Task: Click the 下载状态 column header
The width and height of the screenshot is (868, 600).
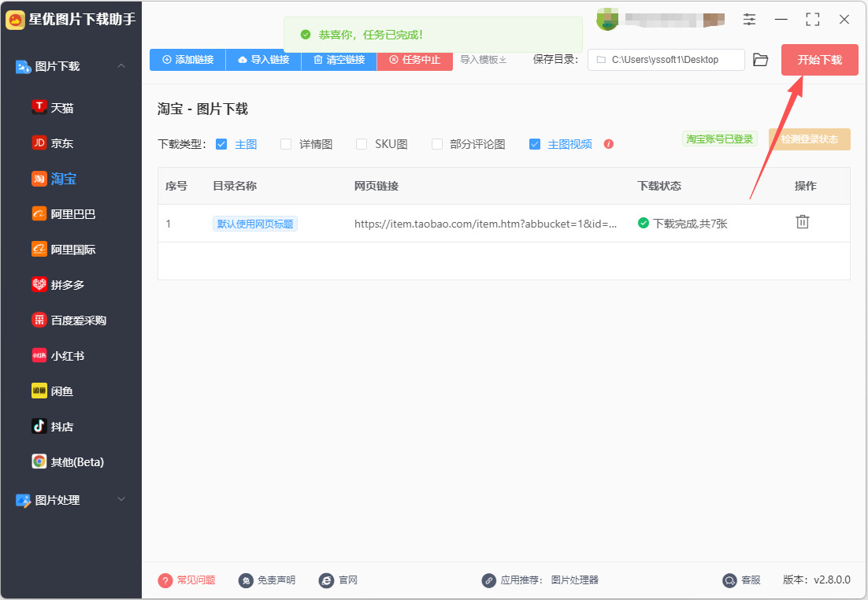Action: (x=659, y=186)
